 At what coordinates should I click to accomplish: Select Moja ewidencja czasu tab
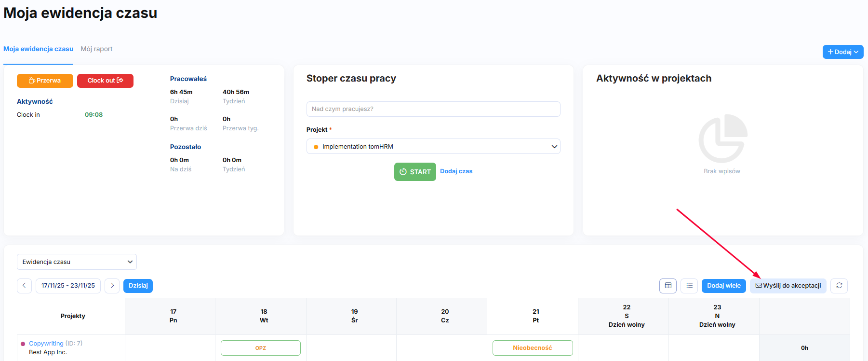click(38, 49)
